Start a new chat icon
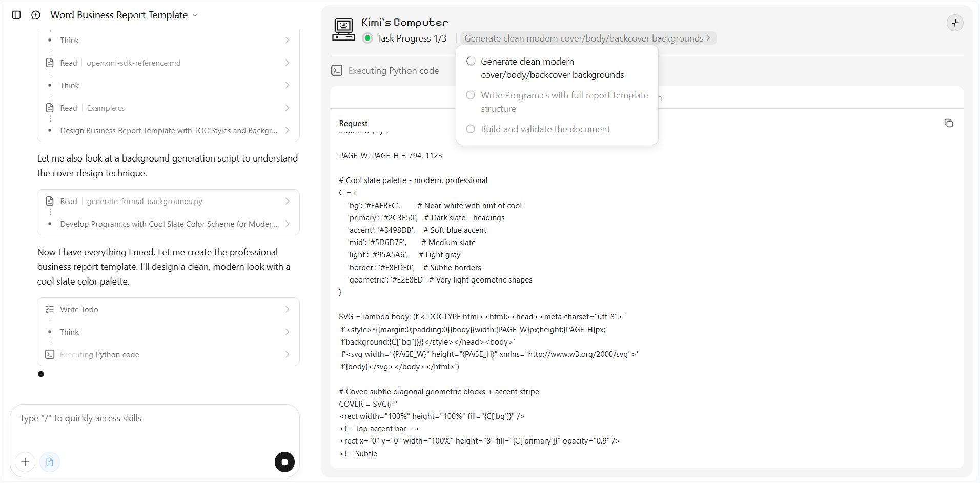The height and width of the screenshot is (483, 980). click(36, 15)
